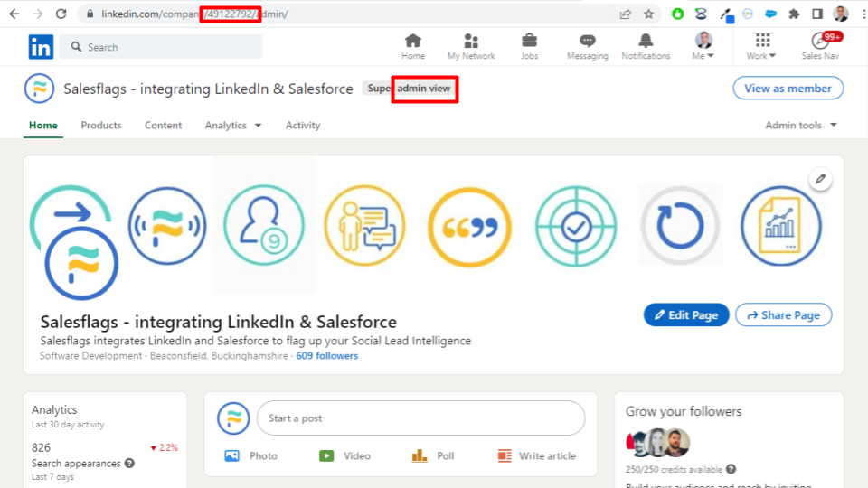Open the Admin tools dropdown
Image resolution: width=868 pixels, height=488 pixels.
[x=801, y=125]
